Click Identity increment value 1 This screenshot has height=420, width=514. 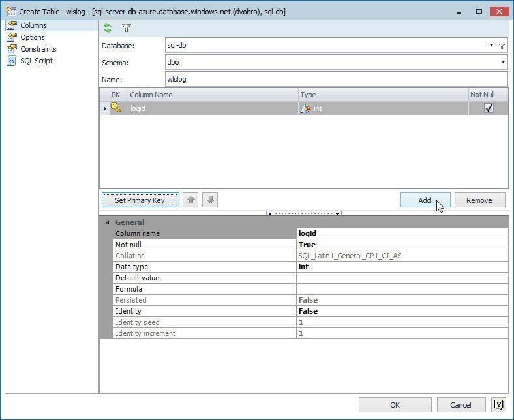pos(402,333)
